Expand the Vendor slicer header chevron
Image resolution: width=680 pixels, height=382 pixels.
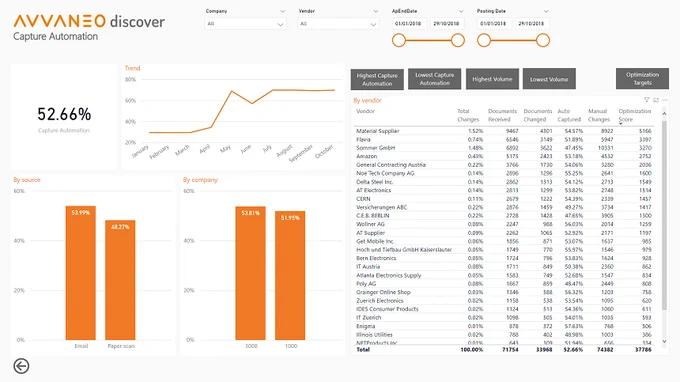pyautogui.click(x=376, y=11)
